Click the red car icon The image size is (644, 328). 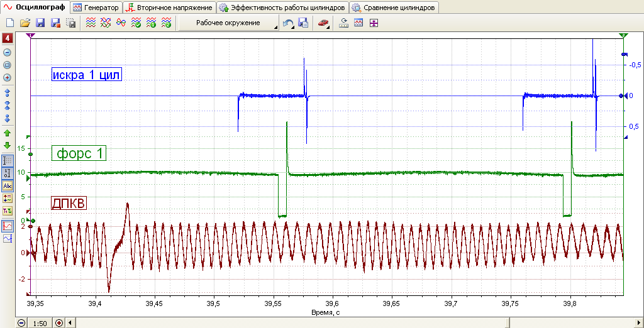tap(323, 23)
